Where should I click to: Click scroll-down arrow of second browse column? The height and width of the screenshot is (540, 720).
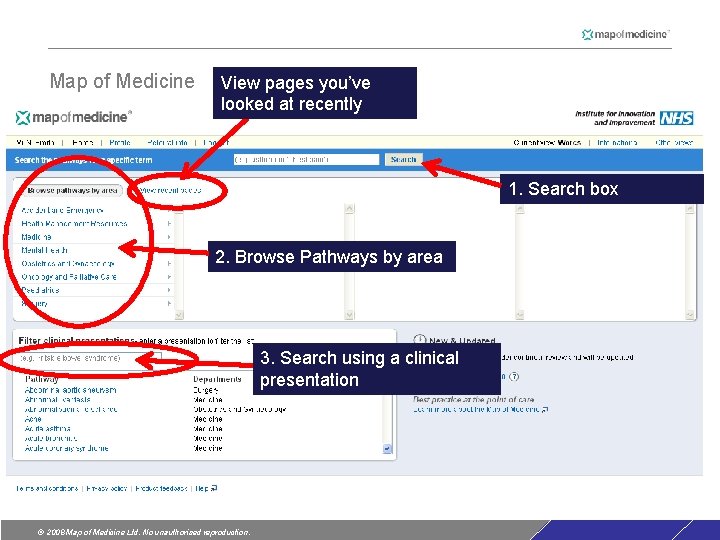point(349,315)
